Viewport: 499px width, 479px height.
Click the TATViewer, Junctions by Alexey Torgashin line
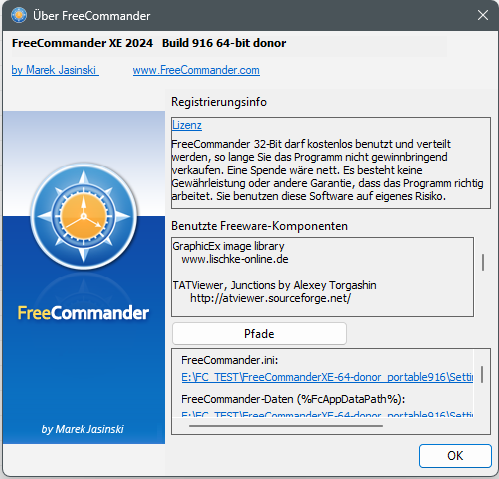[x=274, y=285]
